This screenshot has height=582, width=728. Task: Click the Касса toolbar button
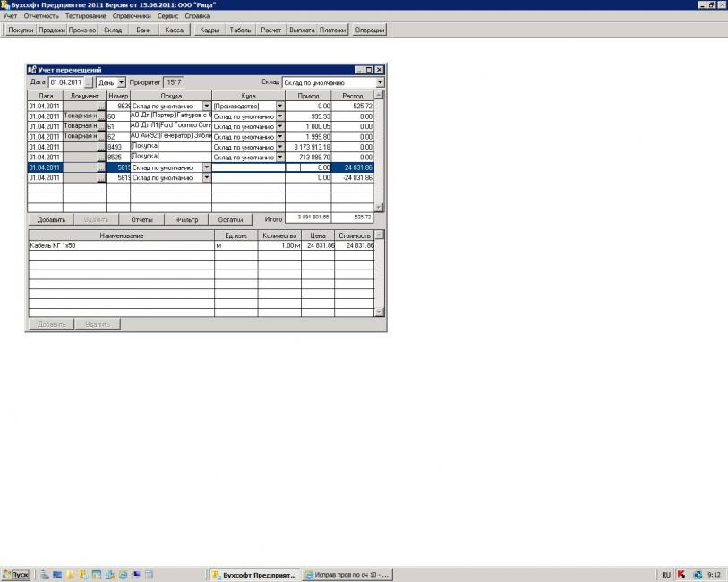(x=174, y=30)
